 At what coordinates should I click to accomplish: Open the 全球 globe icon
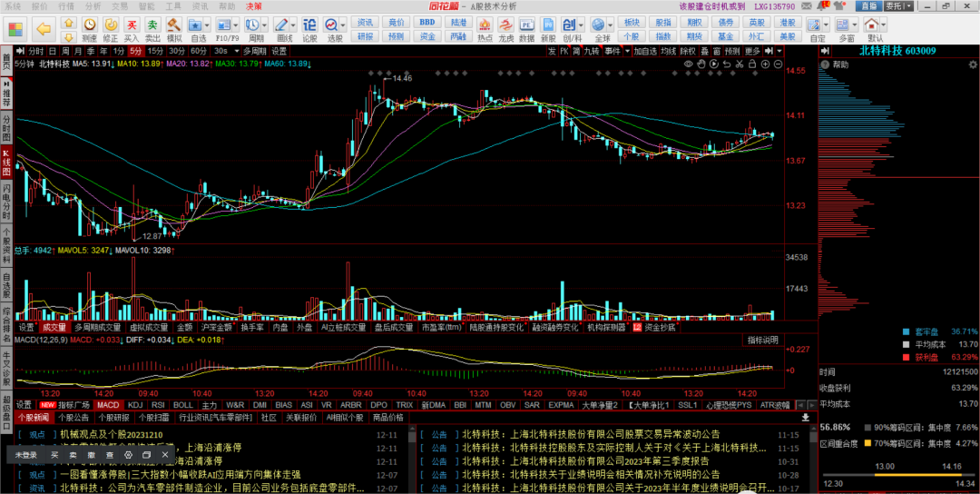pos(598,25)
